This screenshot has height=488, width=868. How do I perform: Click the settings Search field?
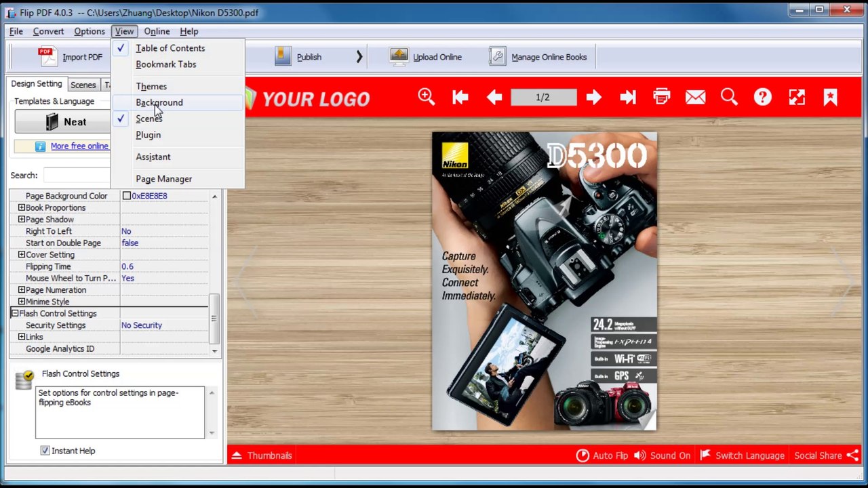click(x=77, y=176)
